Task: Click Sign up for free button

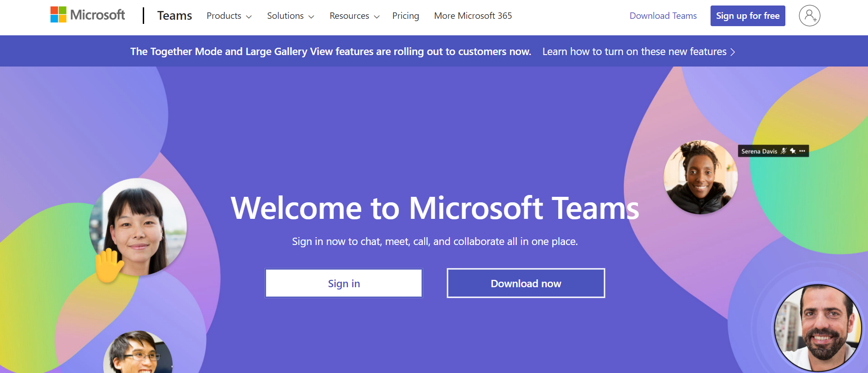Action: (748, 16)
